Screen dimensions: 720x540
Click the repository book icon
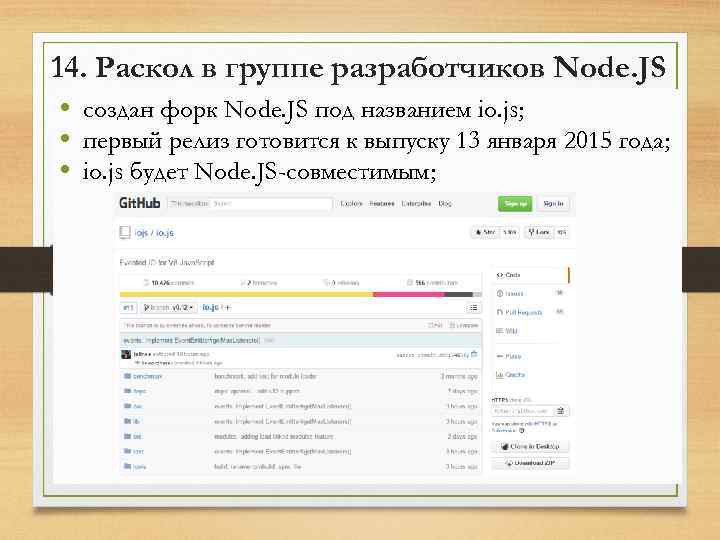point(125,232)
